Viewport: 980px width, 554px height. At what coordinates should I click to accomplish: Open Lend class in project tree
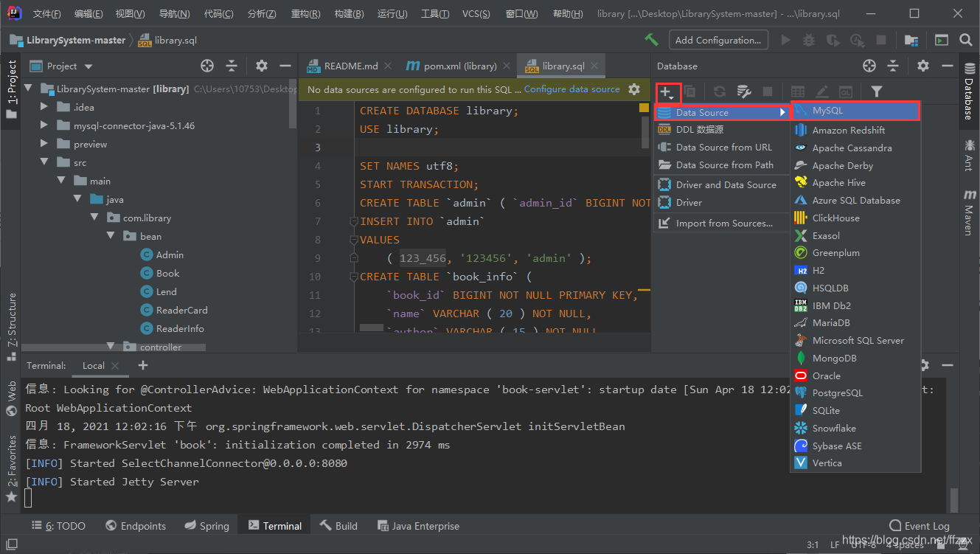coord(159,291)
